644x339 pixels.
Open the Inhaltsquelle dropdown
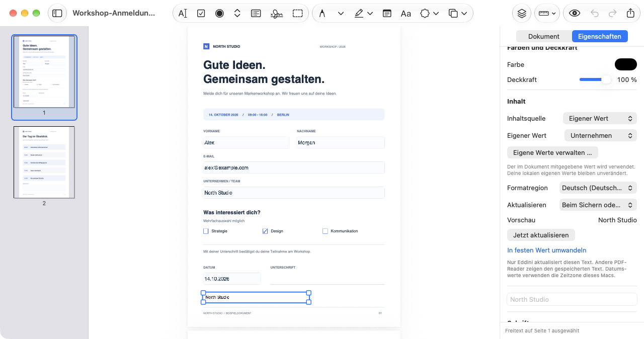point(600,119)
